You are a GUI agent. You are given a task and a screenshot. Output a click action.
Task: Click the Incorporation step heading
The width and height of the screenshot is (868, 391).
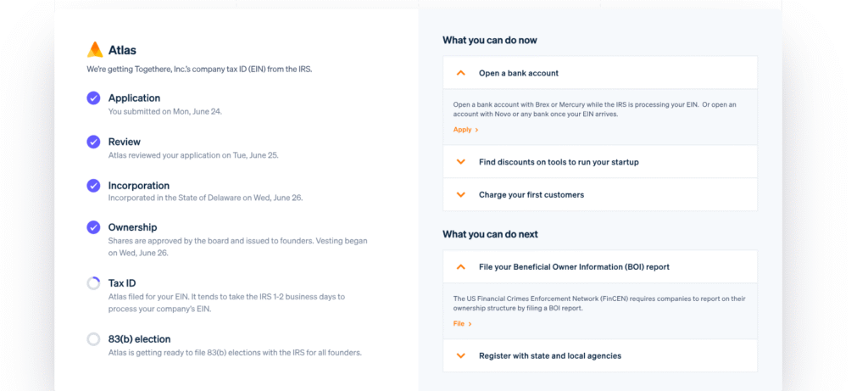(139, 186)
